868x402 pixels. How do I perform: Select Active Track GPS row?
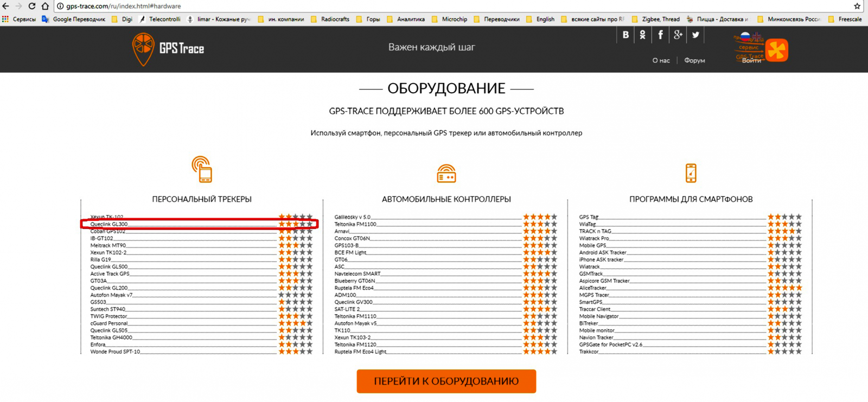[x=201, y=273]
